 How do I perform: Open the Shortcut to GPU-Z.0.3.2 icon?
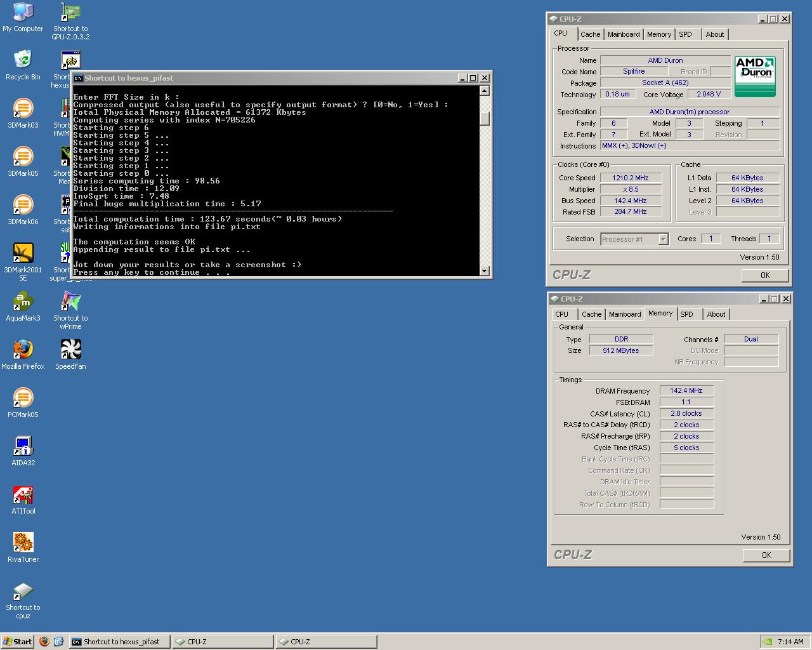70,21
